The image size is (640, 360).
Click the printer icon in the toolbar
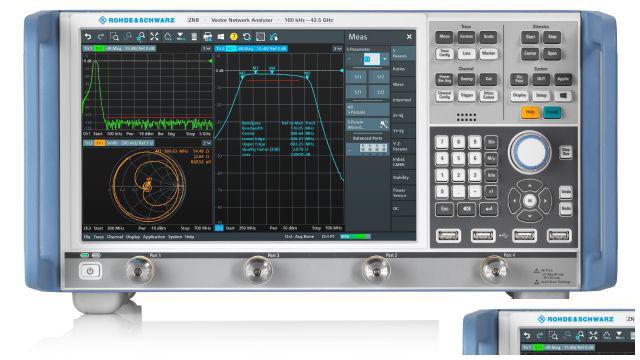[207, 37]
